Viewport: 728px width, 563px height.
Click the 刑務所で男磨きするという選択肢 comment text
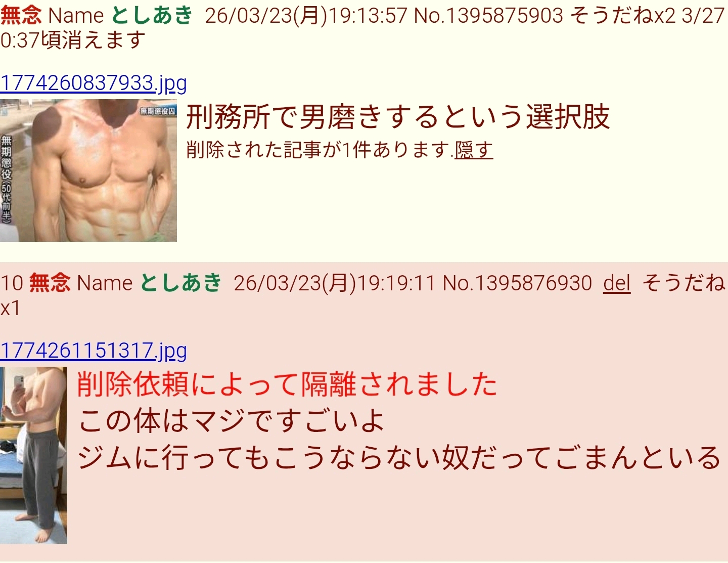coord(398,117)
